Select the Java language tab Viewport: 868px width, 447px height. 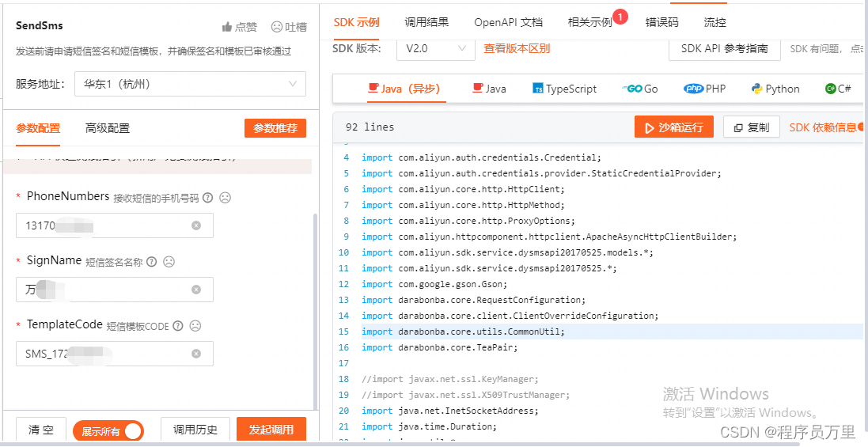coord(489,89)
